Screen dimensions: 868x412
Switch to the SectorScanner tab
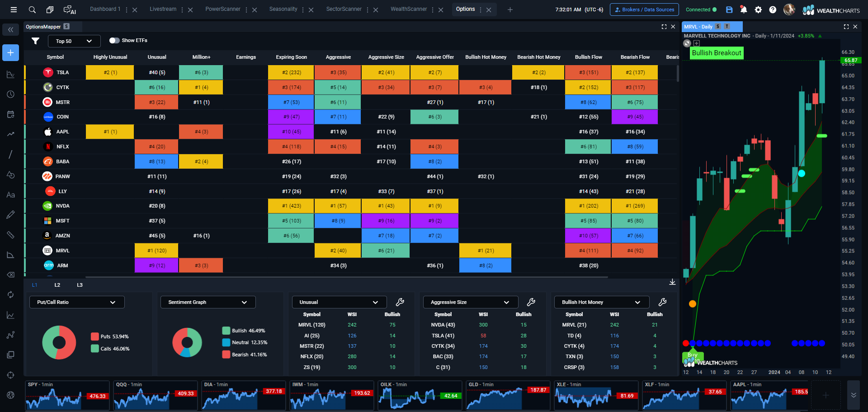[344, 9]
